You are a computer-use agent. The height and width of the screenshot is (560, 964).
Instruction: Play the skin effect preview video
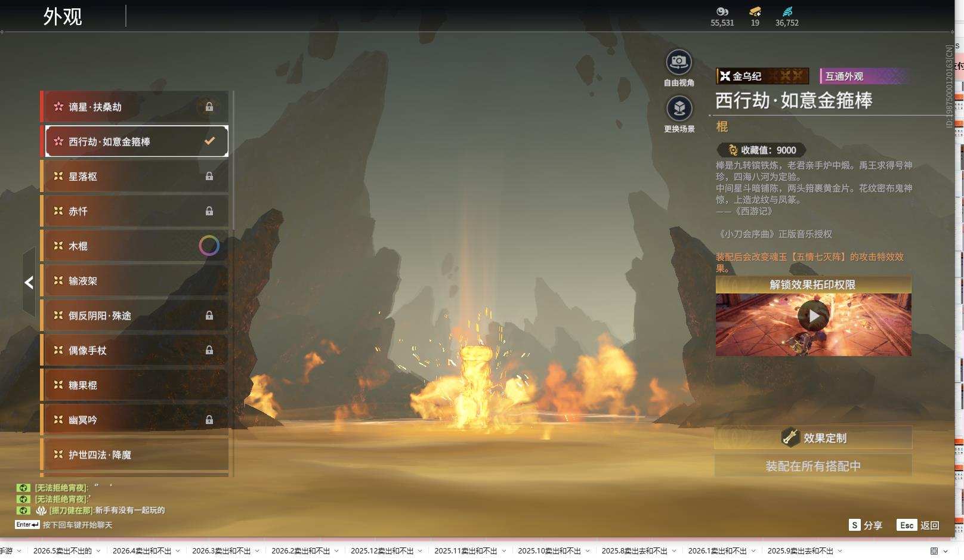814,316
